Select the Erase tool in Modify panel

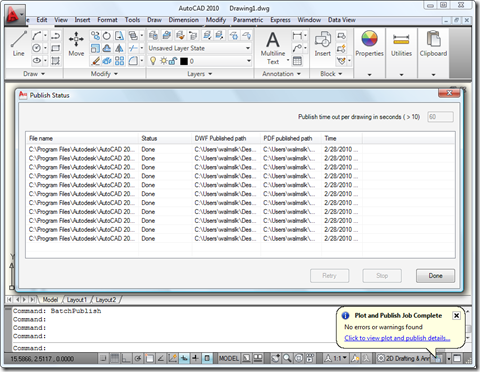click(95, 61)
